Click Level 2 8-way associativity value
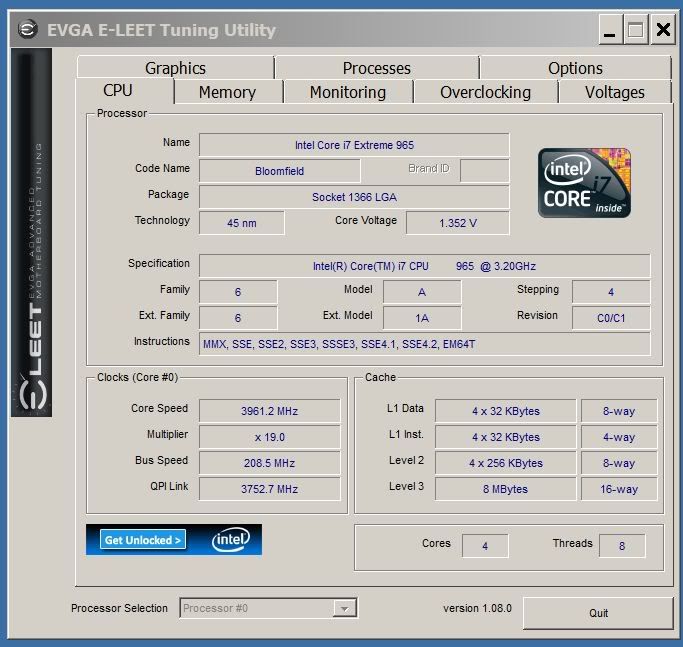 619,463
